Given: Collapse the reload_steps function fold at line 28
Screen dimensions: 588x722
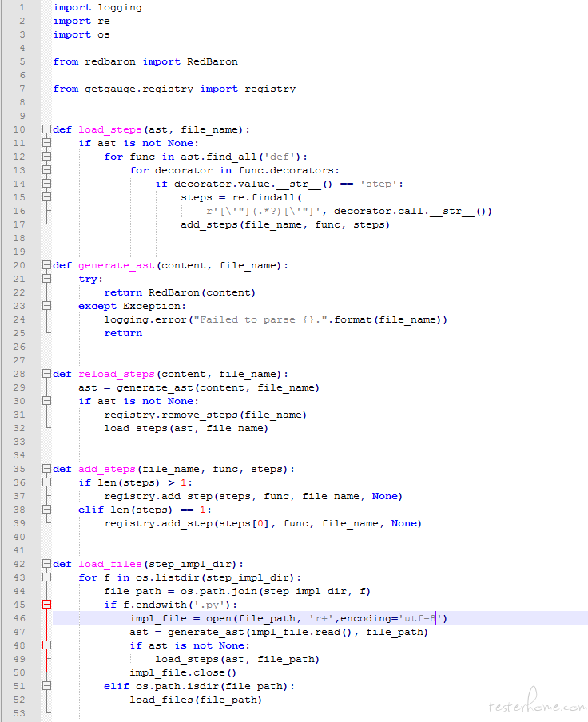Looking at the screenshot, I should tap(46, 374).
